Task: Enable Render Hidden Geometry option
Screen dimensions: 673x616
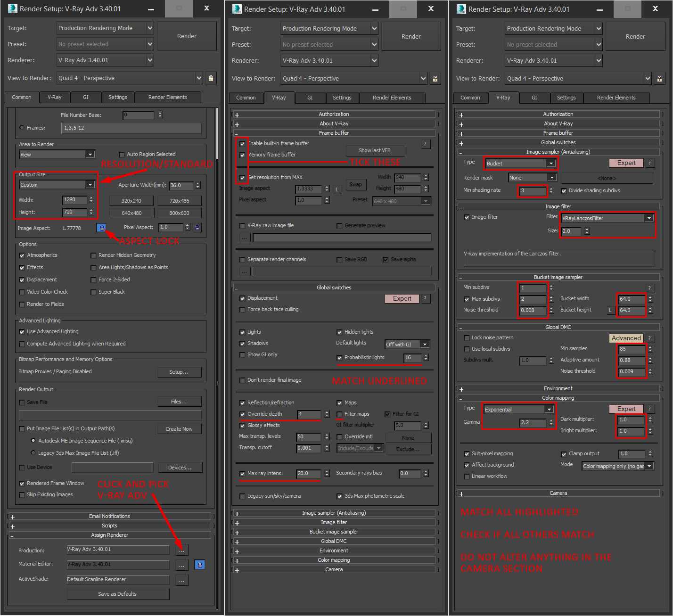Action: (x=93, y=255)
